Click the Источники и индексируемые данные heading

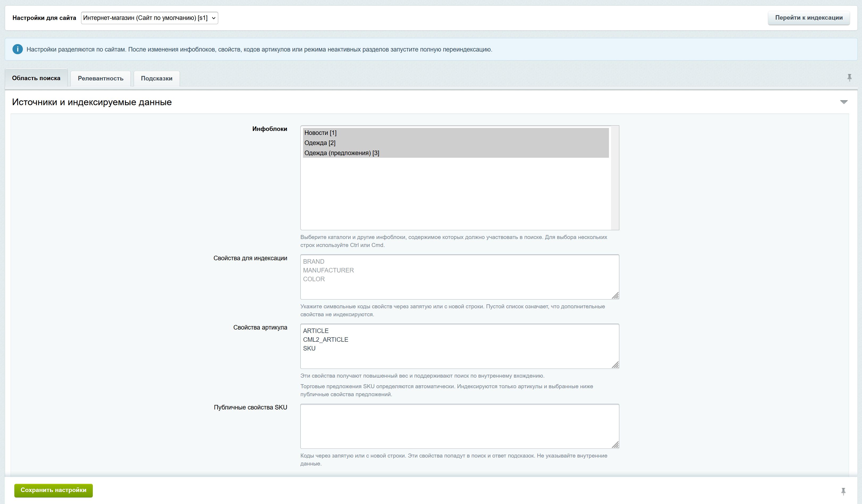tap(92, 102)
